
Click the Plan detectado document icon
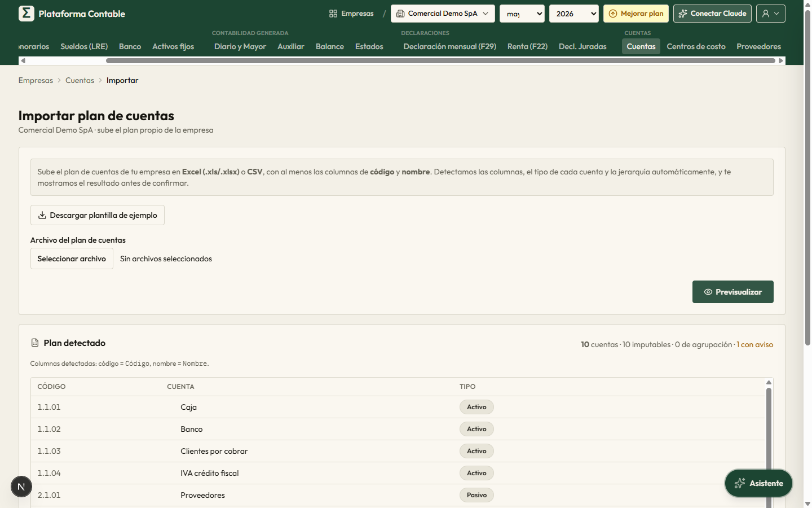[x=35, y=343]
